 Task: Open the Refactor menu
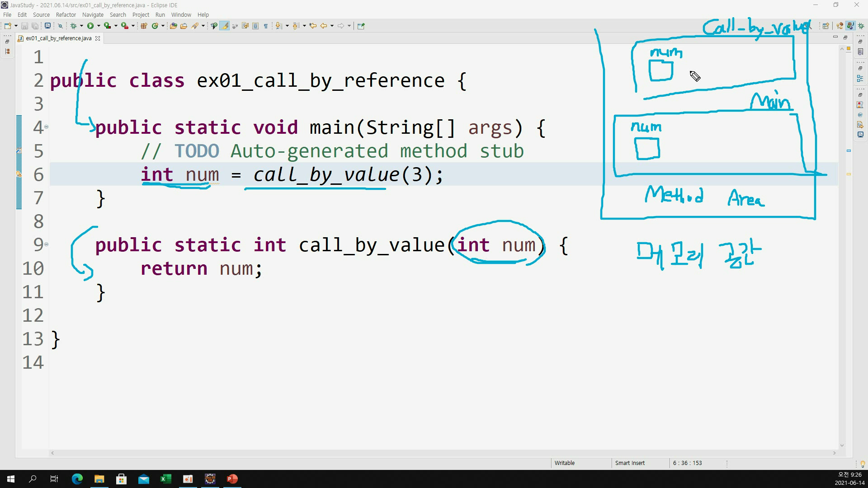[66, 14]
